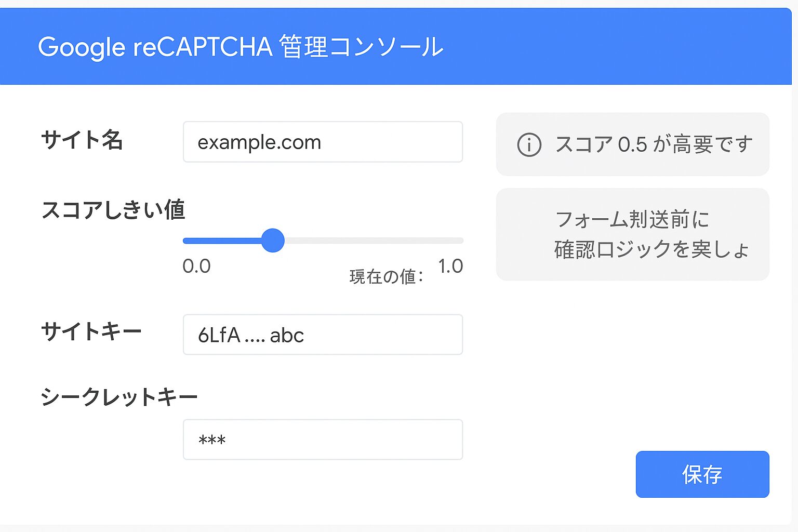
Task: Click the unfilled gray part of the slider track
Action: [x=374, y=241]
